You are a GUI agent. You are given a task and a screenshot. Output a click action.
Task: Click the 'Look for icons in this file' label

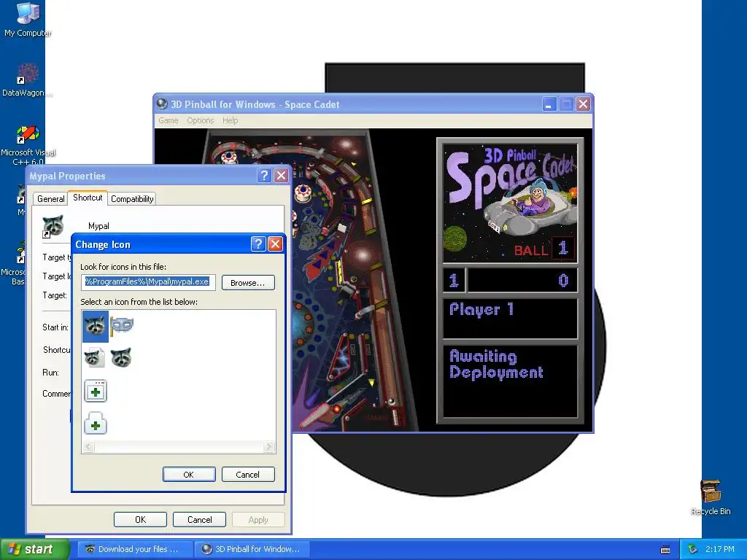click(123, 267)
